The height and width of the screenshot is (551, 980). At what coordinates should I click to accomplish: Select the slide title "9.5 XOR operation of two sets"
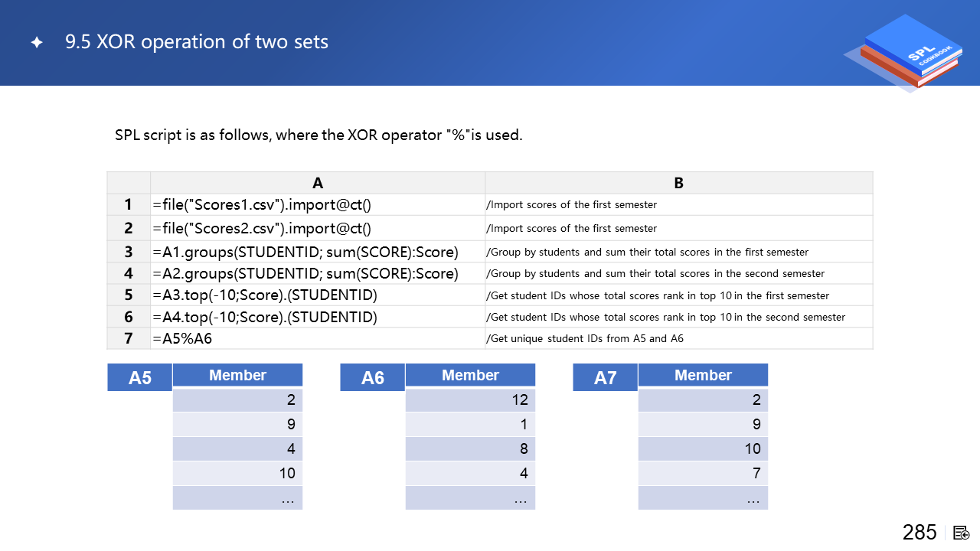coord(197,42)
